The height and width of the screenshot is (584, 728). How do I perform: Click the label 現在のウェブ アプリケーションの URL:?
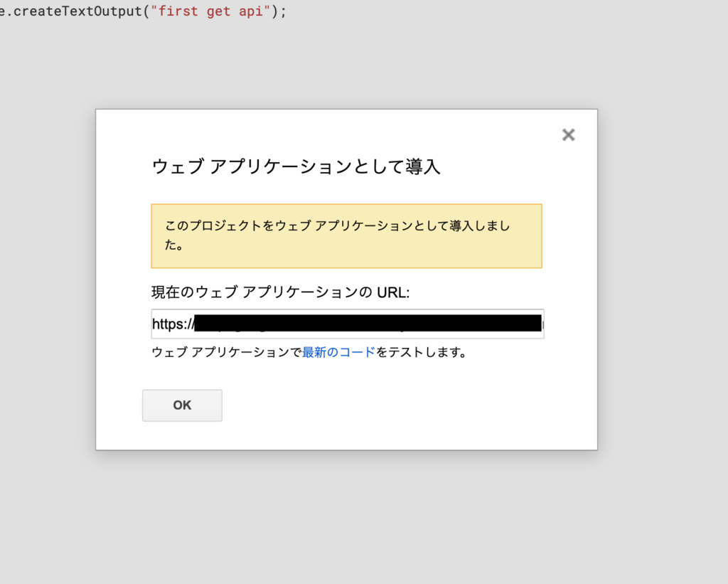click(x=280, y=292)
